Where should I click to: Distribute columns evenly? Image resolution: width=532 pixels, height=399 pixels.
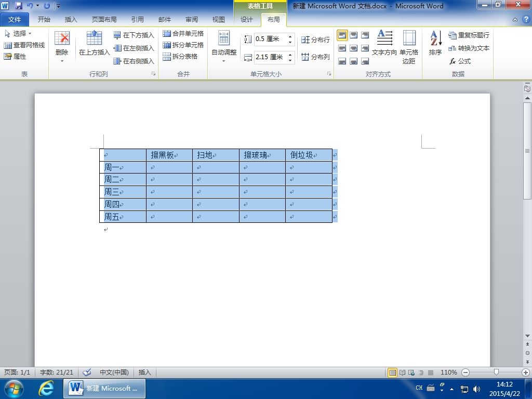[315, 57]
